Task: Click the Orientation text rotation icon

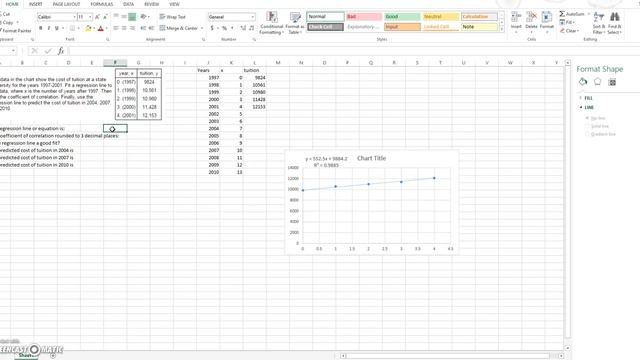Action: (143, 17)
